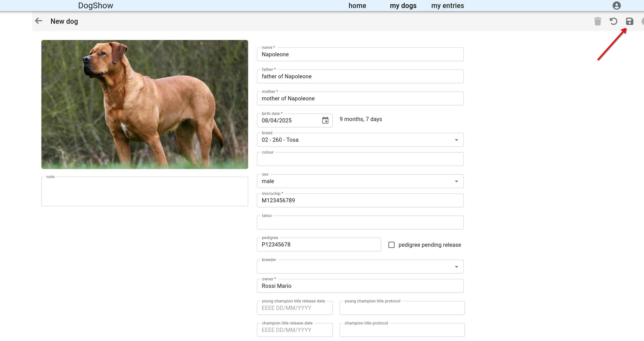
Task: Open the user account icon
Action: point(616,6)
